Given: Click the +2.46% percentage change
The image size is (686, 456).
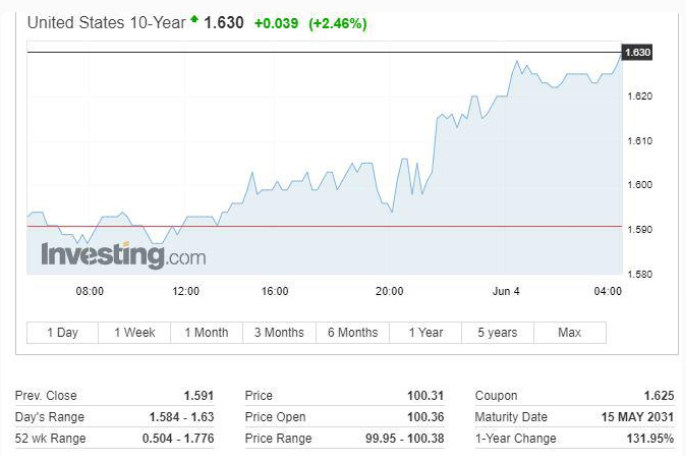Looking at the screenshot, I should [x=338, y=23].
